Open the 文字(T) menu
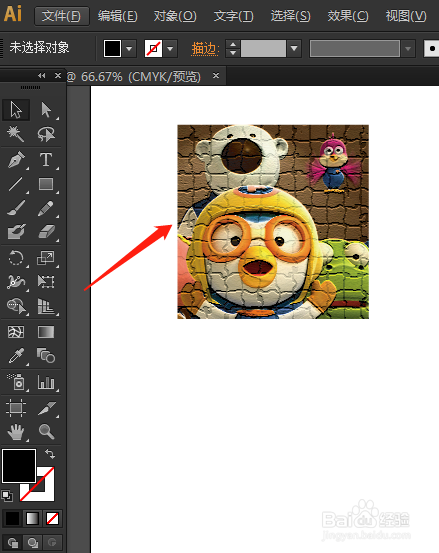Viewport: 439px width, 553px height. point(233,16)
